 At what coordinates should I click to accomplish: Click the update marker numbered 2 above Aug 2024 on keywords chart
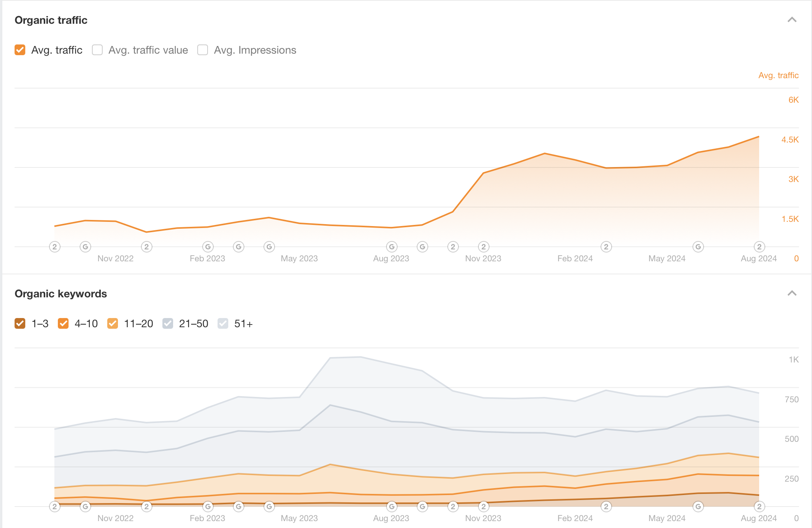point(759,507)
